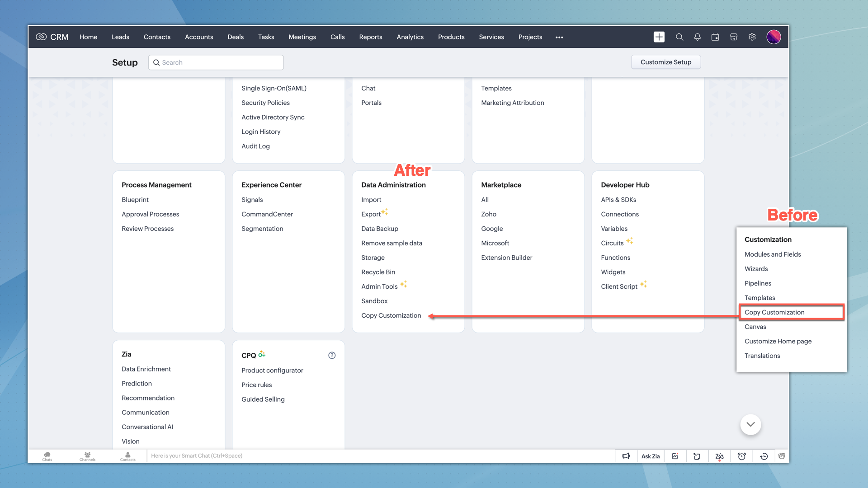Open the notifications bell icon

[x=697, y=37]
